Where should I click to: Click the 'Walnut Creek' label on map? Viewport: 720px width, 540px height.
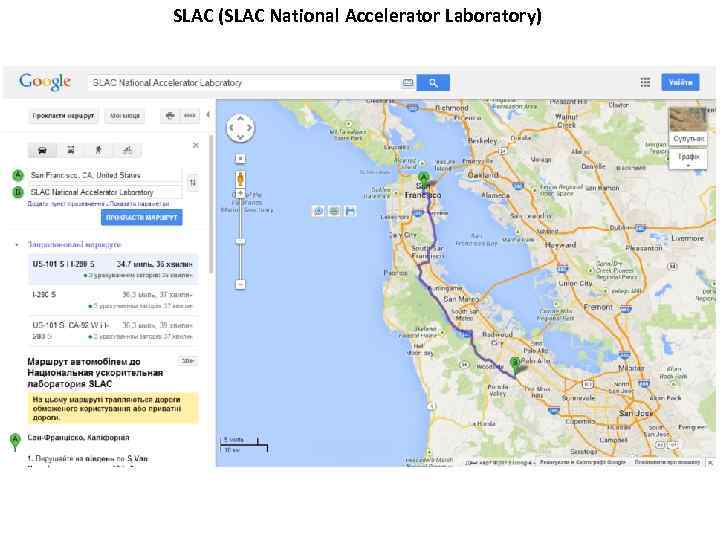coord(566,121)
